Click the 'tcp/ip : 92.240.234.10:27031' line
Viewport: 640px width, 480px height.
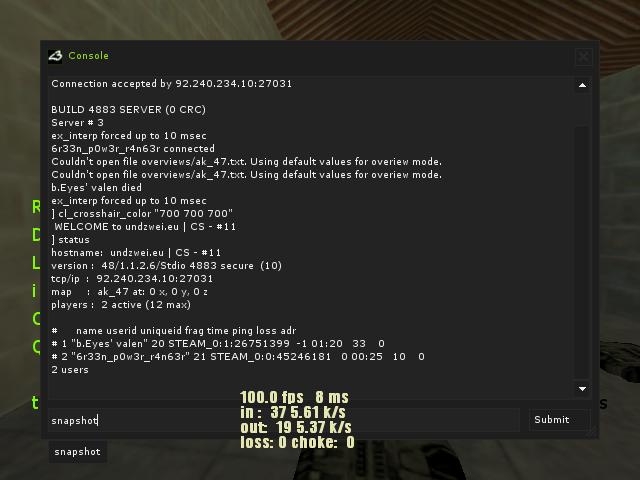point(132,279)
